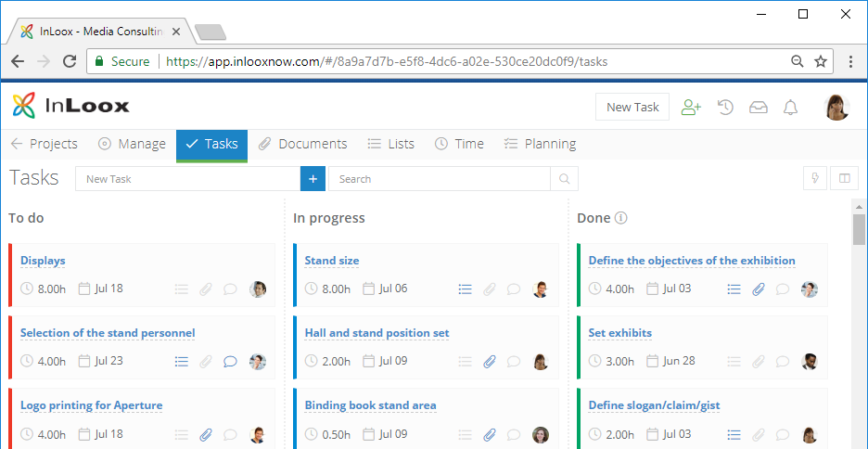Open Define slogan/claim/gist task
868x449 pixels.
click(655, 405)
